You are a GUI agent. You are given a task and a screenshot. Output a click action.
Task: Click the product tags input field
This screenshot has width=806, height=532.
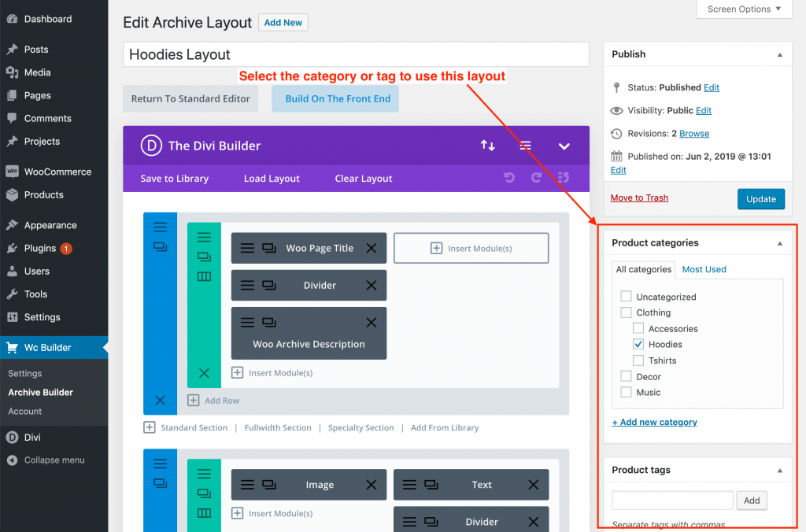pos(672,501)
